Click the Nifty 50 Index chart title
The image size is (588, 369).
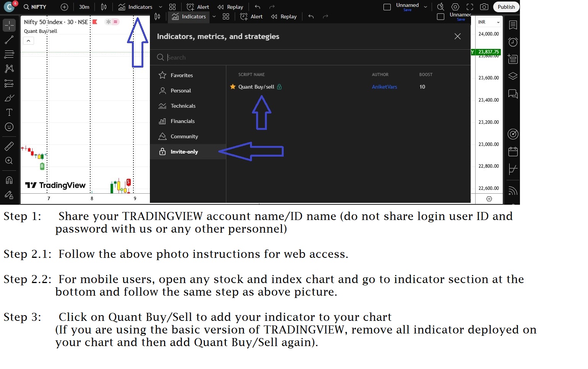[56, 22]
